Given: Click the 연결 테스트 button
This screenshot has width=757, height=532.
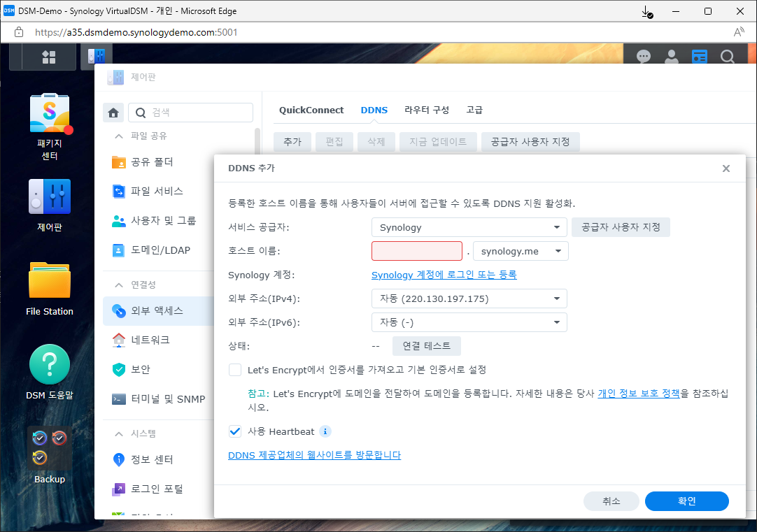Looking at the screenshot, I should [x=427, y=346].
